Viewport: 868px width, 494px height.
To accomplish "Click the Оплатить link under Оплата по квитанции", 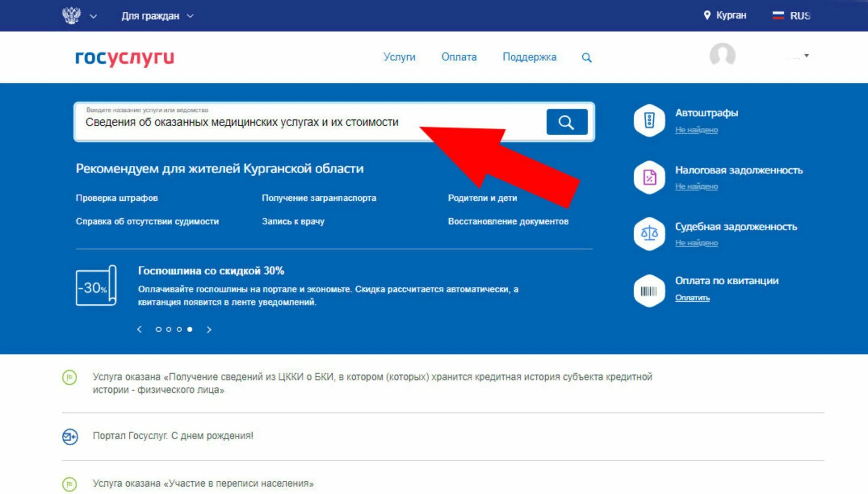I will point(692,298).
